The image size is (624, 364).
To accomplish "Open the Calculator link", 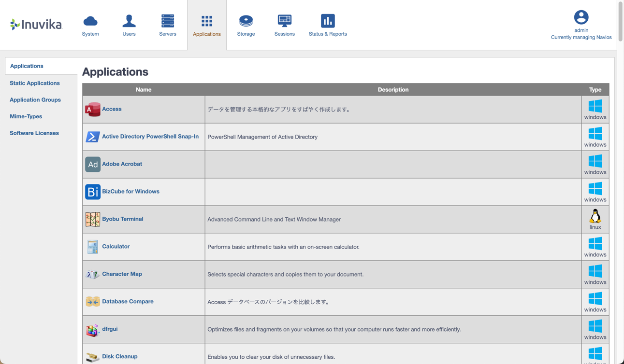I will click(116, 247).
